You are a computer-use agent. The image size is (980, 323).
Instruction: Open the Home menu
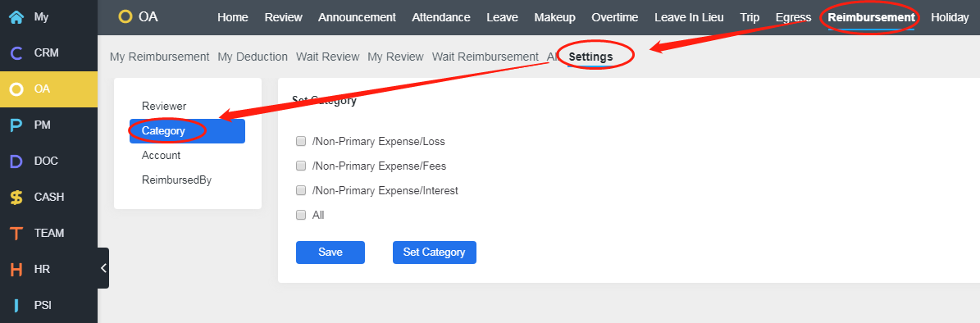(233, 17)
